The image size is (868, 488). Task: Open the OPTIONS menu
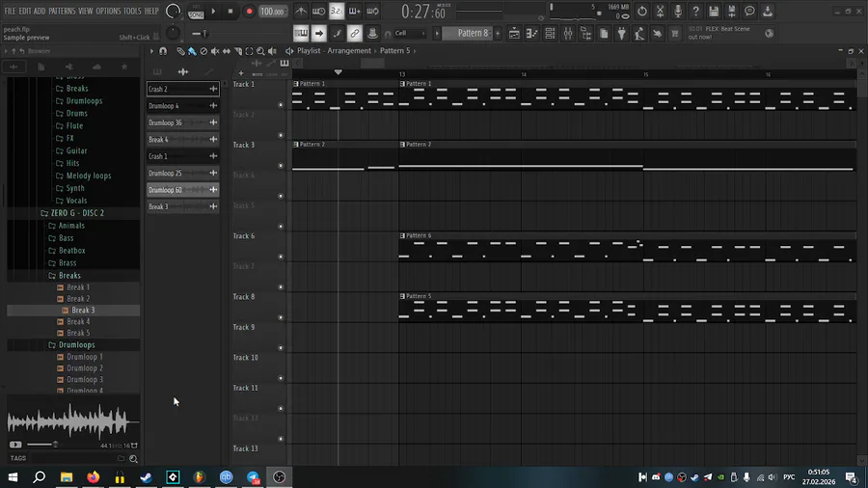coord(108,11)
